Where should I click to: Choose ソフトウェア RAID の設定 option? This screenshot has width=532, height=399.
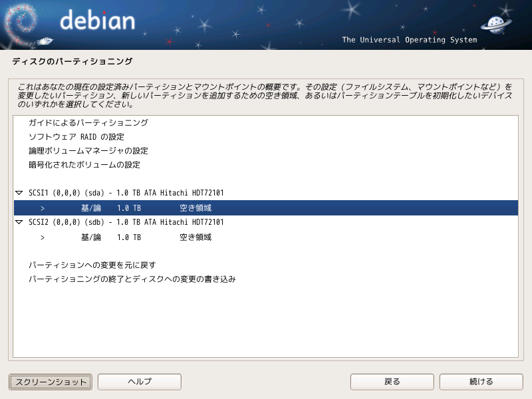[x=76, y=137]
